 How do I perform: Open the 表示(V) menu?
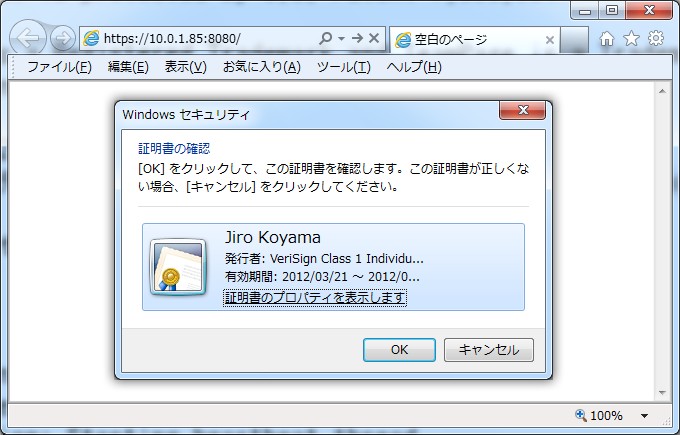186,67
